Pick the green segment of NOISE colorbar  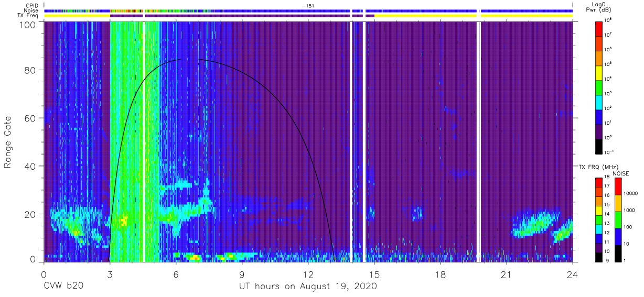[617, 220]
